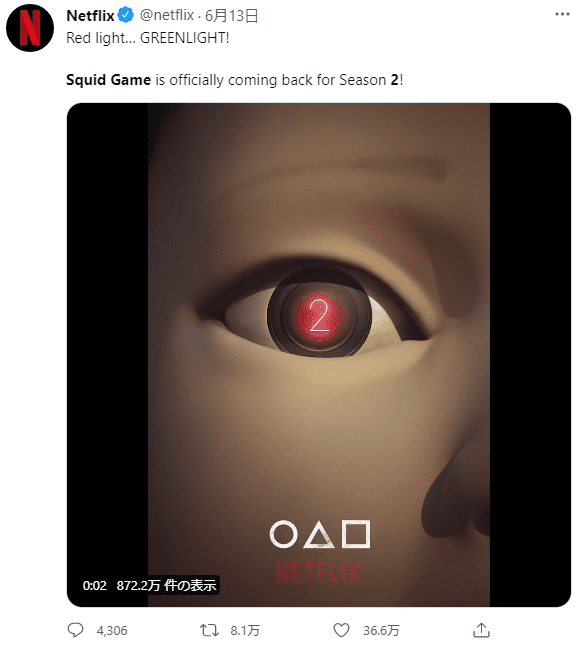Click the red NETFLIX logo in video
The height and width of the screenshot is (657, 583).
pos(319,573)
